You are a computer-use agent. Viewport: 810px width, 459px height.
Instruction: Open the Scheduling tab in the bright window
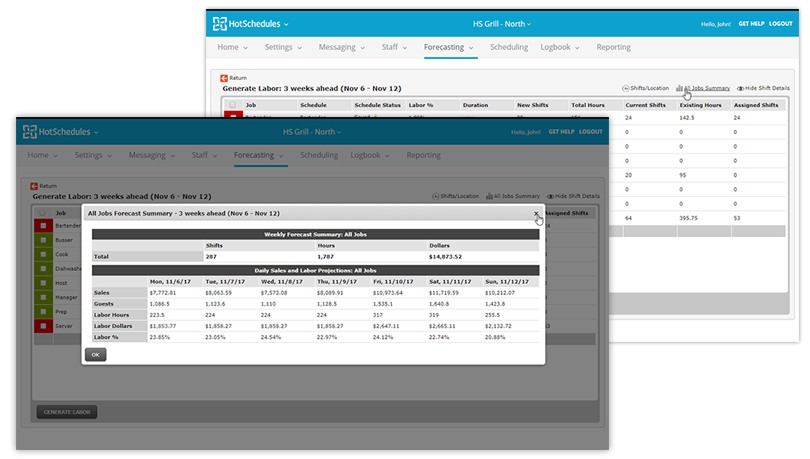509,47
